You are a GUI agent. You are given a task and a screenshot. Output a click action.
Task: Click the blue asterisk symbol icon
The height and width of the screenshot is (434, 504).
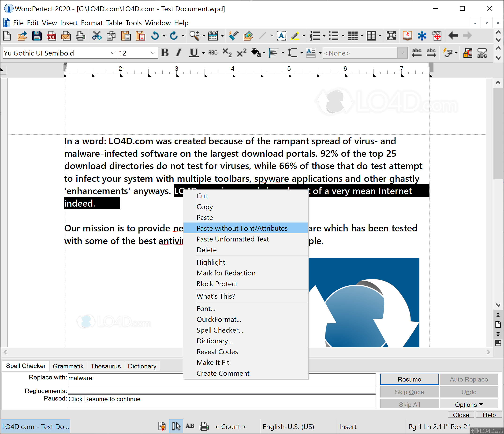422,36
